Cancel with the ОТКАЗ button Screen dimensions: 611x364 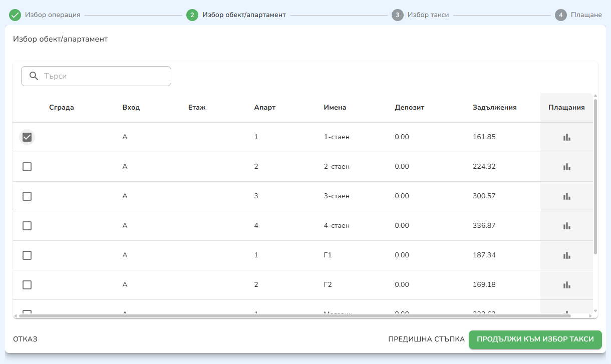pos(25,339)
